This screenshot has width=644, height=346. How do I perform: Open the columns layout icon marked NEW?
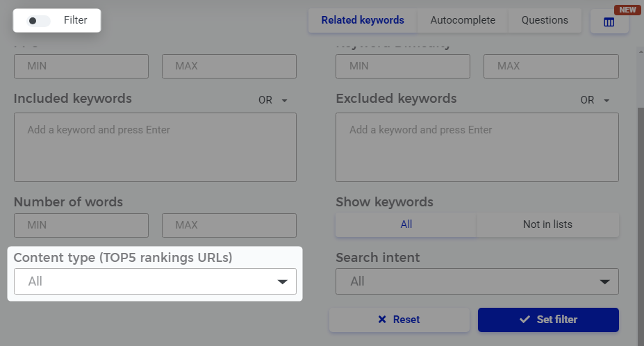[609, 22]
